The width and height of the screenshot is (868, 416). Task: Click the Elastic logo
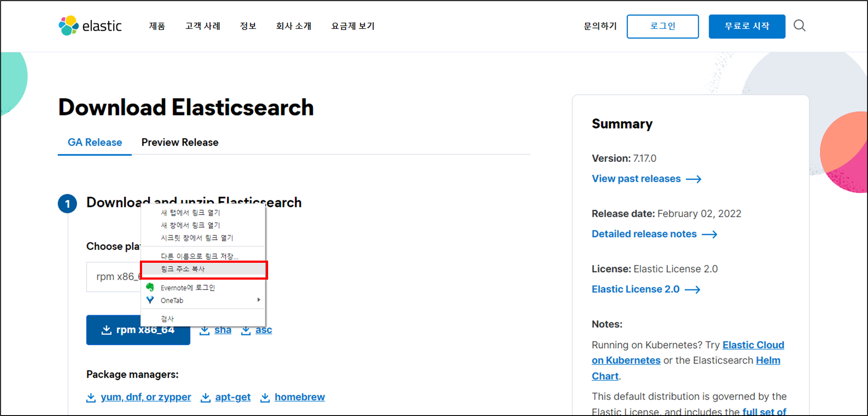click(x=90, y=26)
